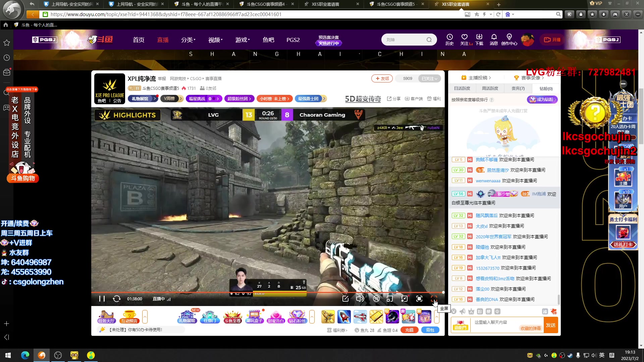
Task: Expand the 游戏 dropdown menu
Action: 243,40
